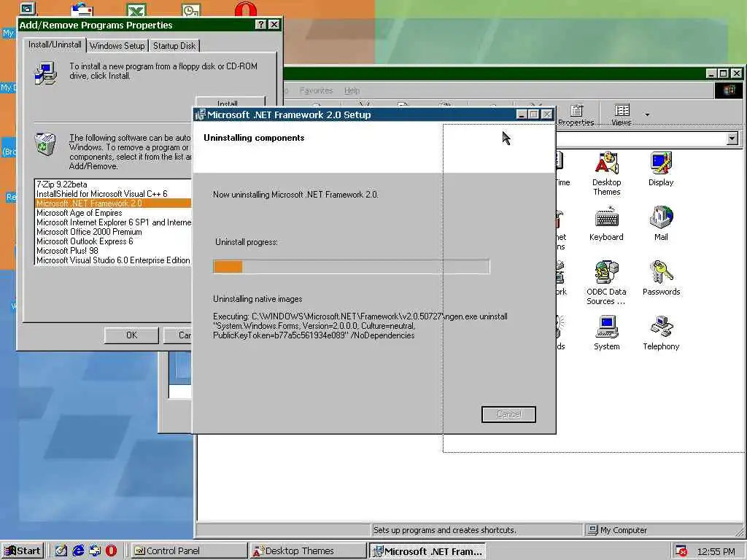Select Microsoft Plus! 98 entry
Image resolution: width=747 pixels, height=560 pixels.
click(x=113, y=251)
